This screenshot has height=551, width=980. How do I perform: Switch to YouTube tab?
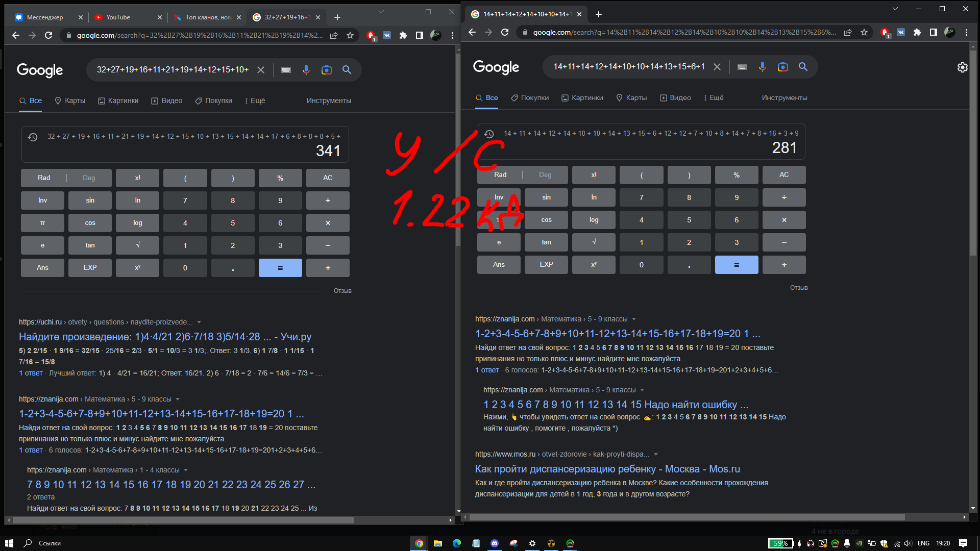point(127,17)
